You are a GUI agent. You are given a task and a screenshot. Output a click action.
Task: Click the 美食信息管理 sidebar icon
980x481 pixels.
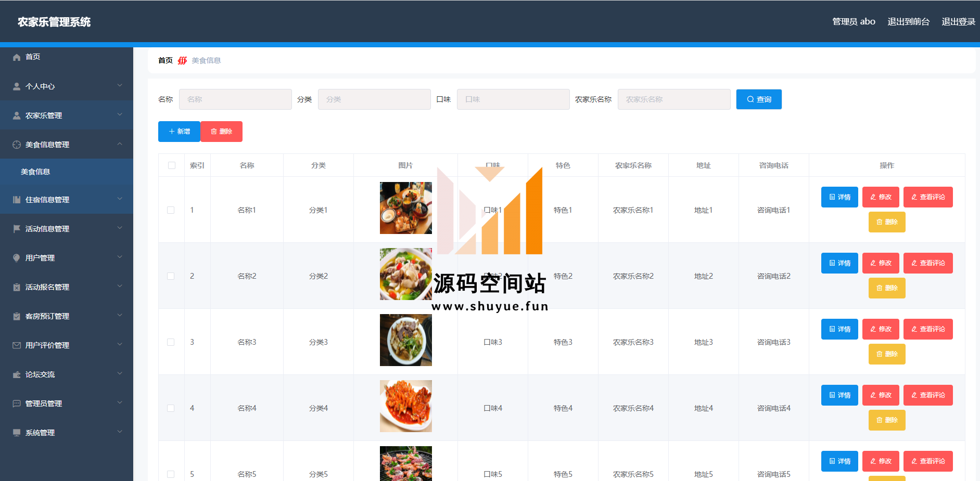(17, 145)
